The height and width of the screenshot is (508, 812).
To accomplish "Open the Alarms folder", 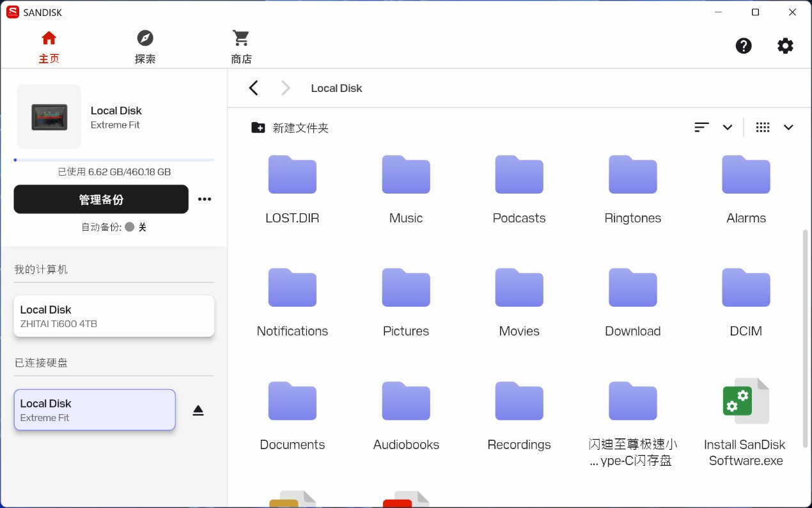I will (x=746, y=190).
